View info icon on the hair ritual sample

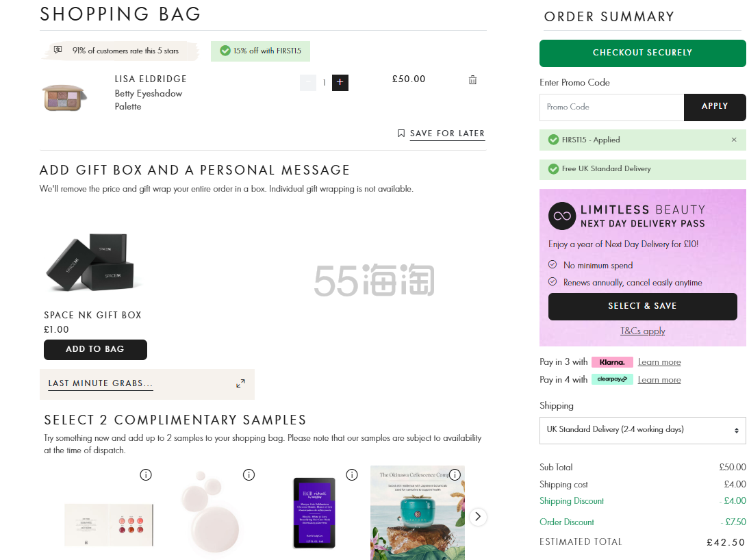(352, 474)
